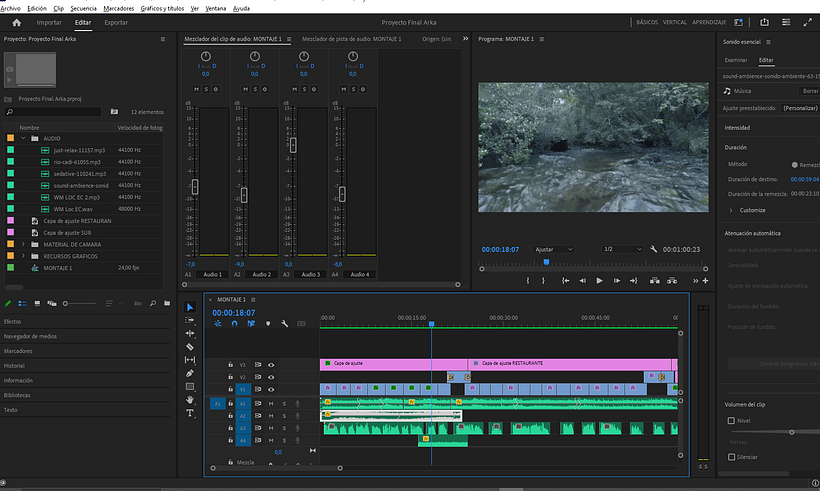Toggle lock on track V3
Image resolution: width=820 pixels, height=491 pixels.
click(230, 365)
